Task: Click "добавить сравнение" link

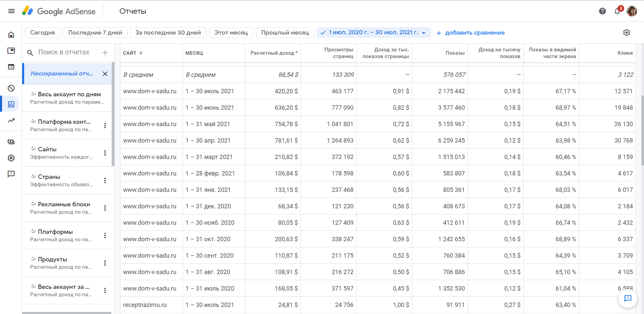Action: (471, 33)
